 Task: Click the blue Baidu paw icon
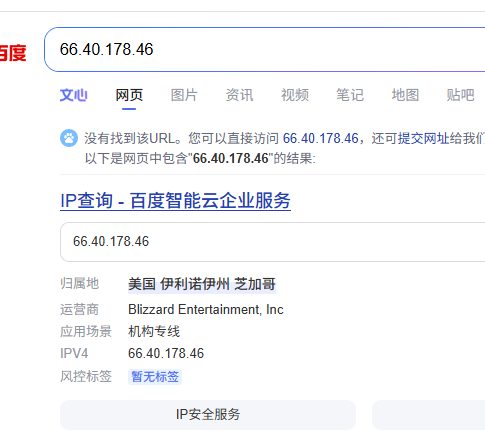tap(69, 138)
